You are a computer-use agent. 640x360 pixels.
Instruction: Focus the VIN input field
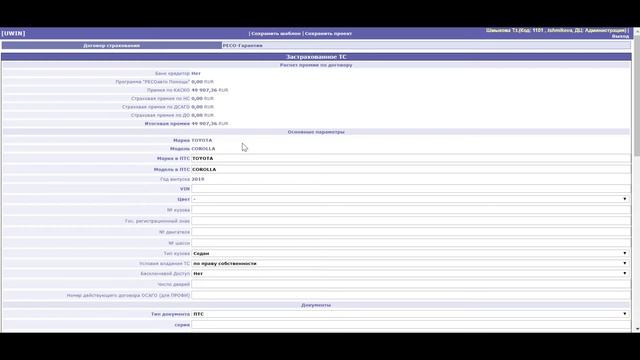[x=411, y=189]
